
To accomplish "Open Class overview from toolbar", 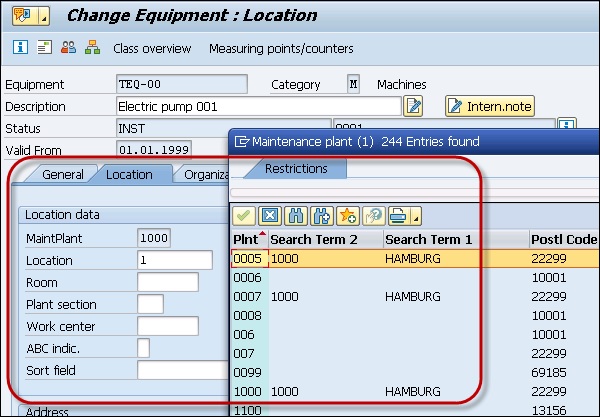I will coord(152,48).
